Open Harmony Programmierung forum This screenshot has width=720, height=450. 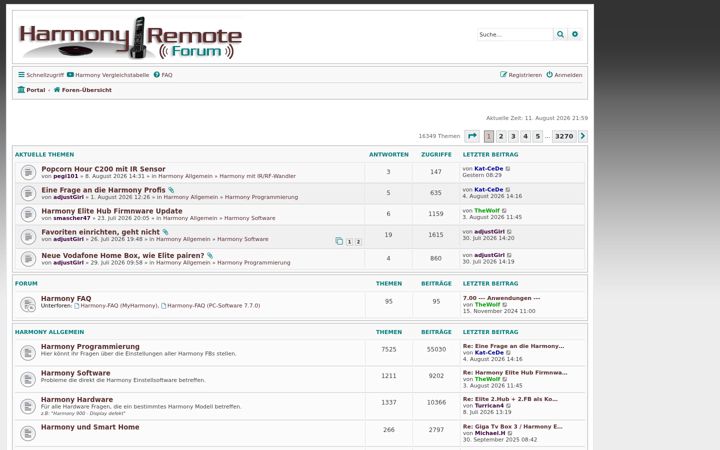[90, 347]
